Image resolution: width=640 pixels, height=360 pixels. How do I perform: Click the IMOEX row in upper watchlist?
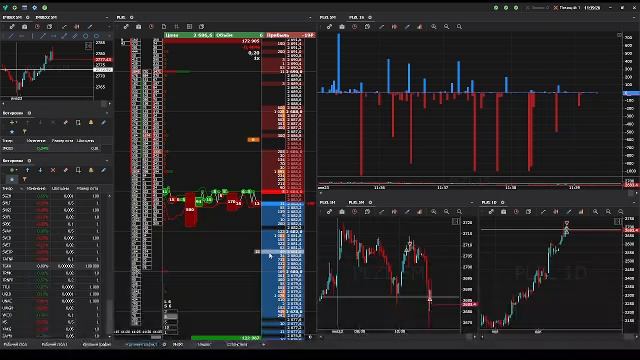(51, 149)
